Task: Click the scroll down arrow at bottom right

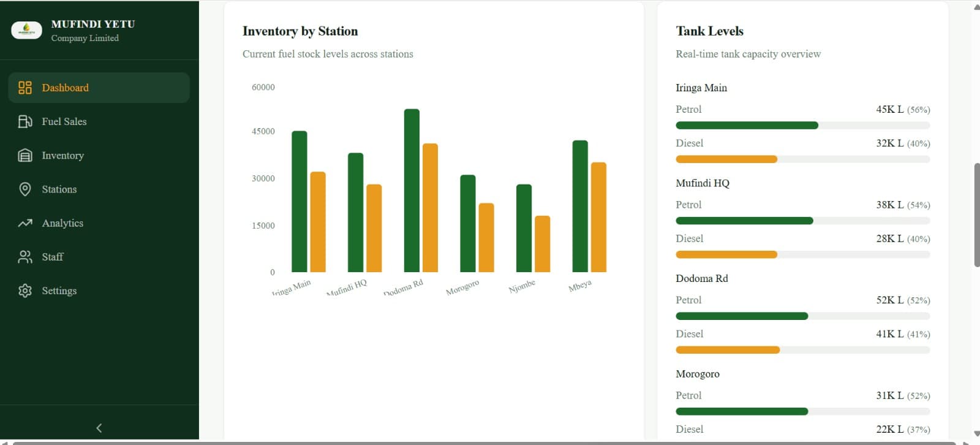Action: click(x=976, y=434)
